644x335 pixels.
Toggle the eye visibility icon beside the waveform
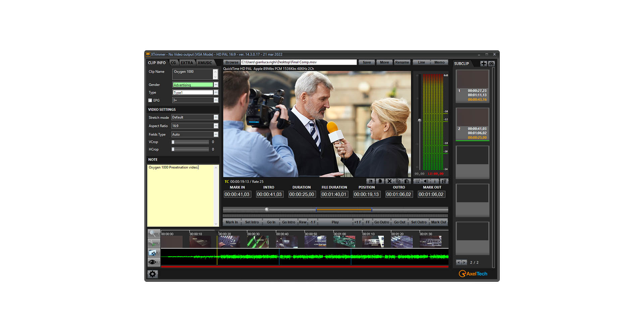pos(153,262)
